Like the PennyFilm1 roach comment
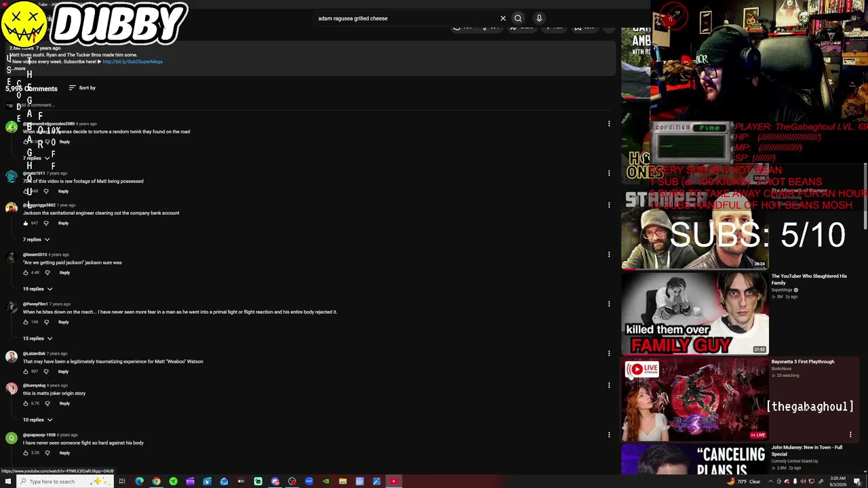 [x=26, y=322]
